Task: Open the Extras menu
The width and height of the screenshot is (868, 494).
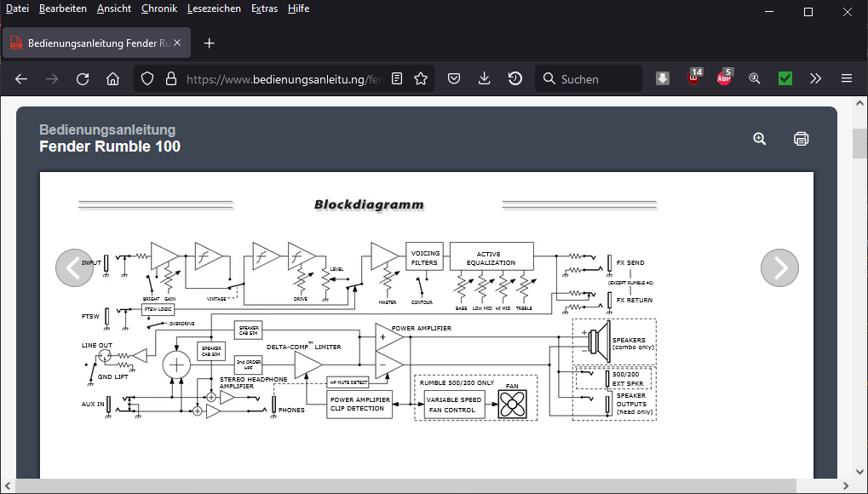Action: click(264, 9)
